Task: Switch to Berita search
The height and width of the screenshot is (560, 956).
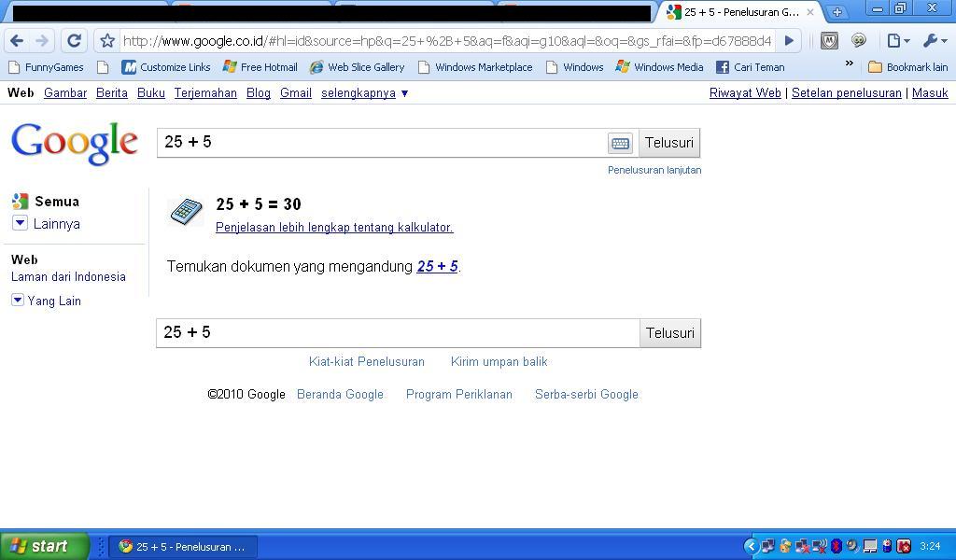Action: (112, 92)
